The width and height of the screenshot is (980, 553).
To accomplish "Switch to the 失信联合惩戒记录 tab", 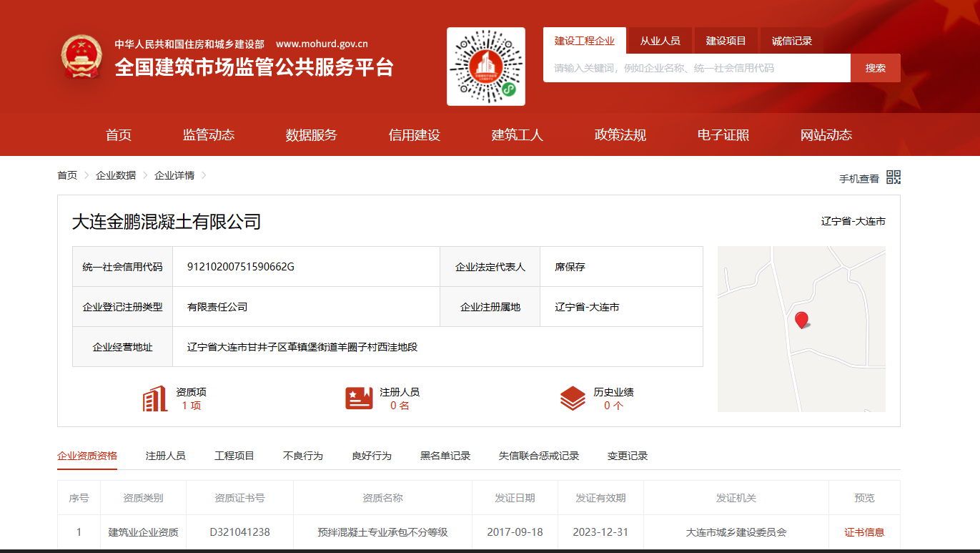I will click(539, 456).
